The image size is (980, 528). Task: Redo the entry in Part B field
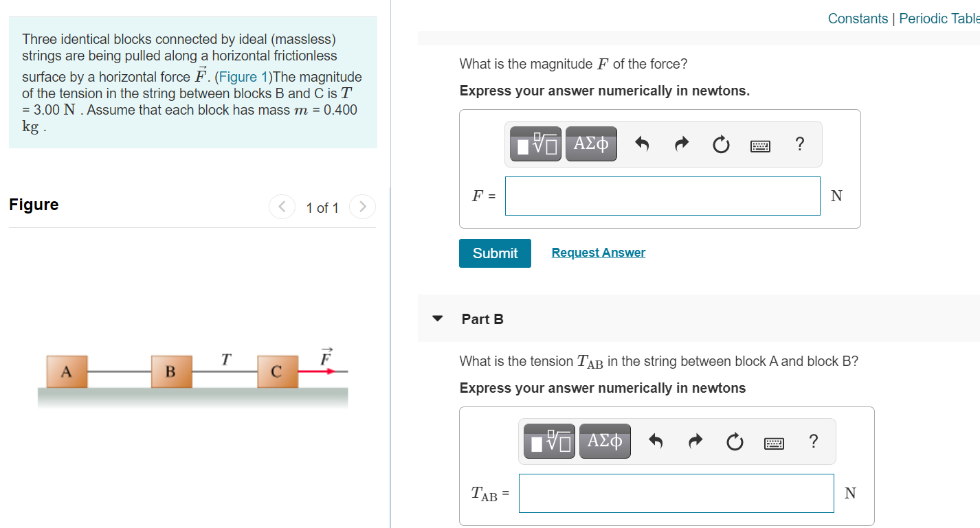(695, 441)
